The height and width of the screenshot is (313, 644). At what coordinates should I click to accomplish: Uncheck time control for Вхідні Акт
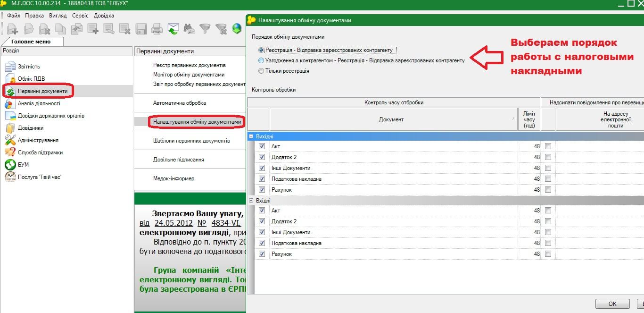(262, 211)
